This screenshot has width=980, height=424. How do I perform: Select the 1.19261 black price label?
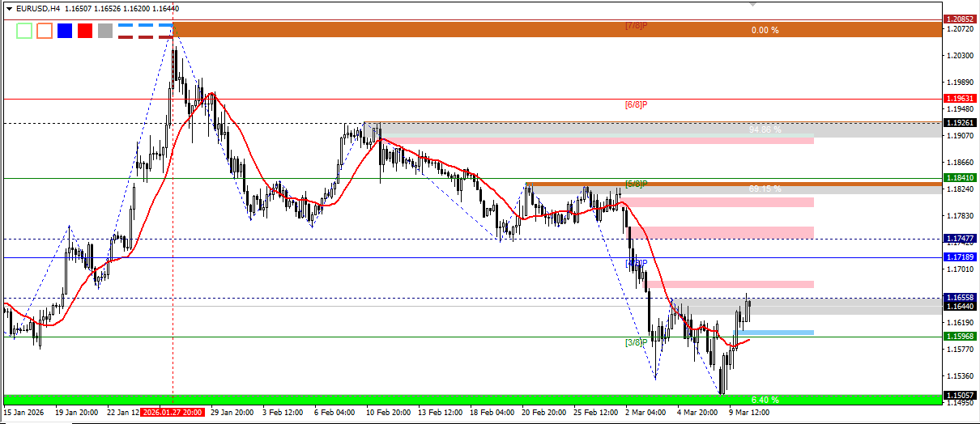(x=959, y=123)
